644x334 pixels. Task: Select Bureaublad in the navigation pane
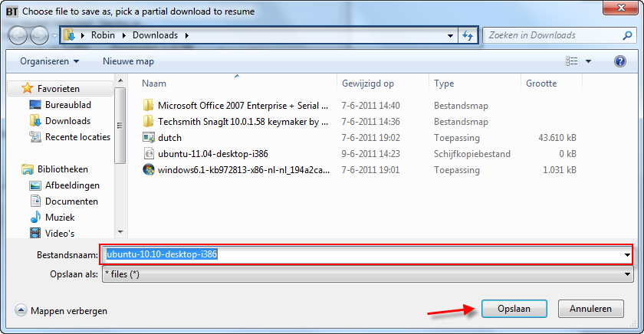[61, 105]
